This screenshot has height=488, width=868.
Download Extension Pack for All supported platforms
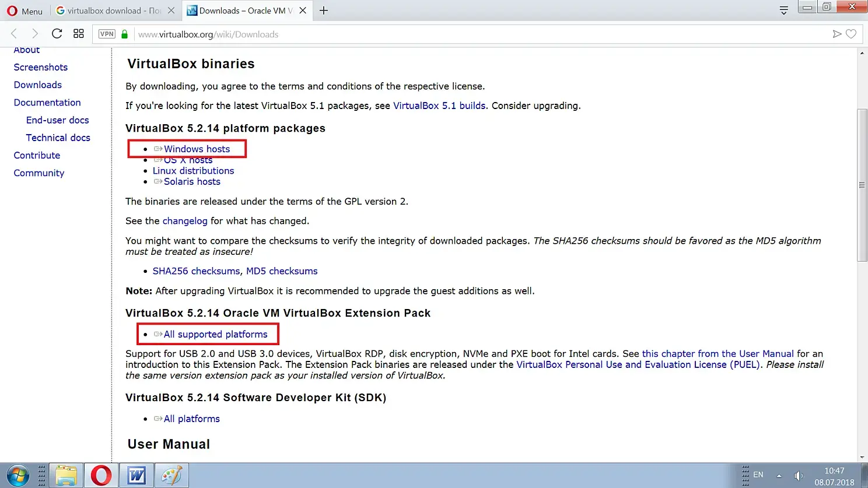[x=215, y=334]
